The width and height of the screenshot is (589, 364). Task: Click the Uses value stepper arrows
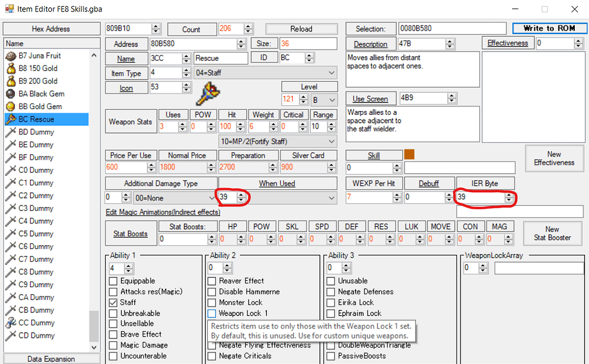pos(183,126)
